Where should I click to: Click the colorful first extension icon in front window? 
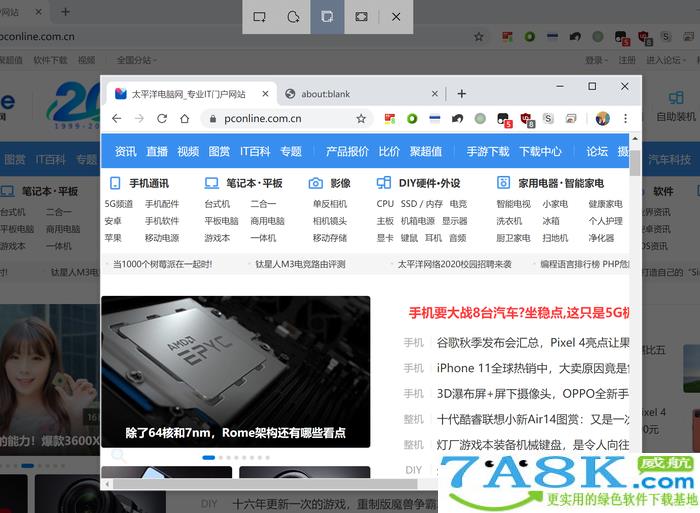pyautogui.click(x=390, y=118)
